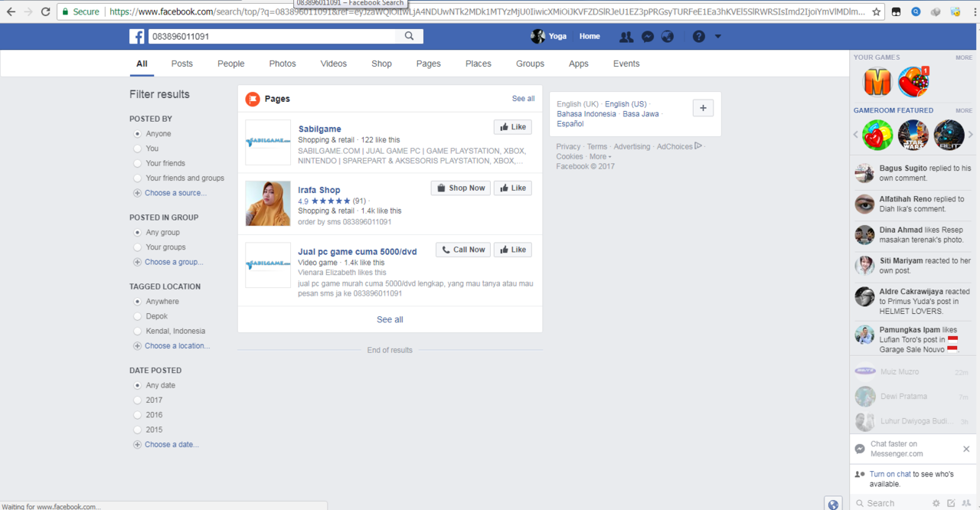Click 'See all' at bottom of Pages
The image size is (980, 510).
point(390,319)
